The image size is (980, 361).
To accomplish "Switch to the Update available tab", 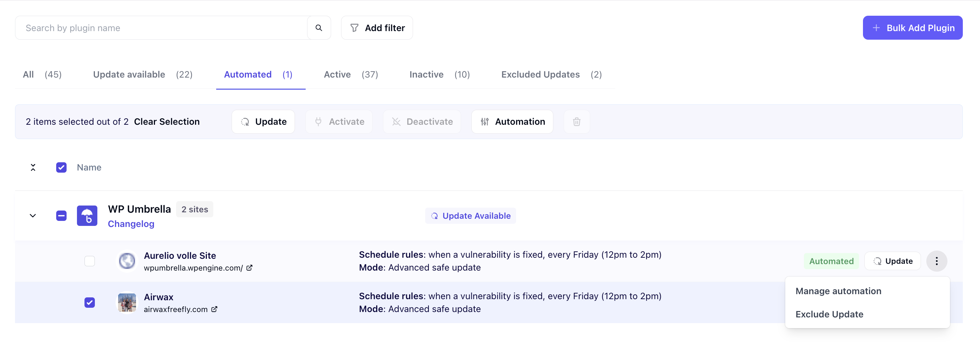I will [x=143, y=74].
